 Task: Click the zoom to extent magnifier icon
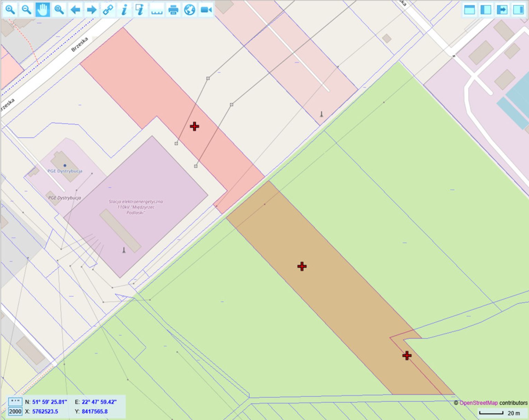point(59,10)
